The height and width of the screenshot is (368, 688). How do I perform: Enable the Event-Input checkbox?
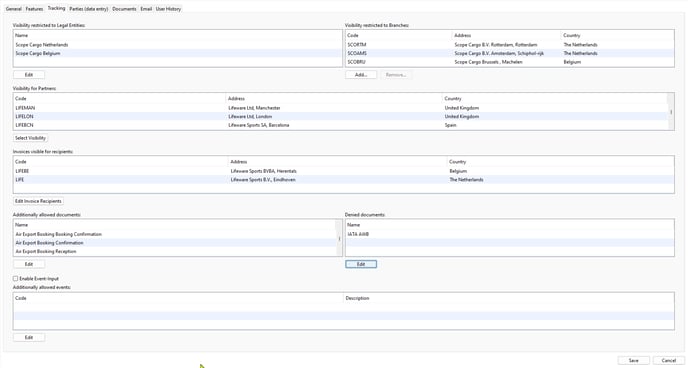tap(15, 279)
